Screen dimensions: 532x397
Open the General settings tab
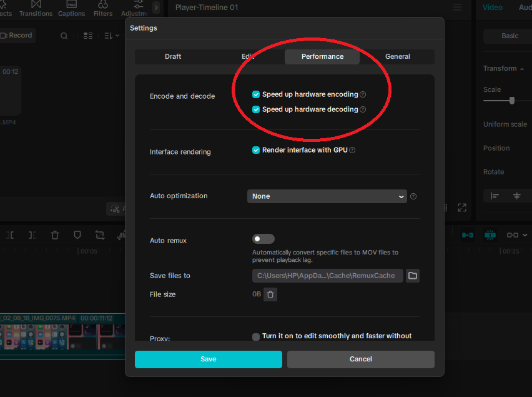397,57
